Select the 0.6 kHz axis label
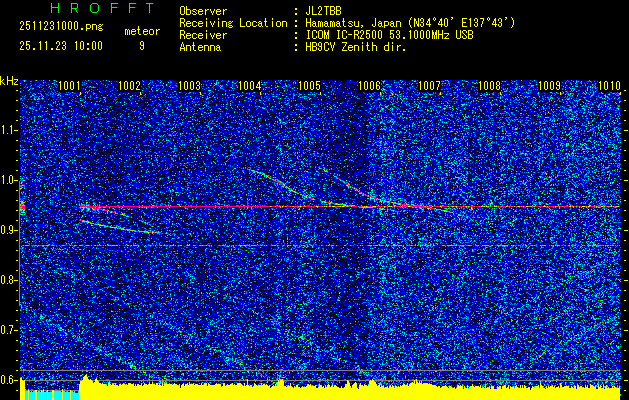 click(x=9, y=380)
